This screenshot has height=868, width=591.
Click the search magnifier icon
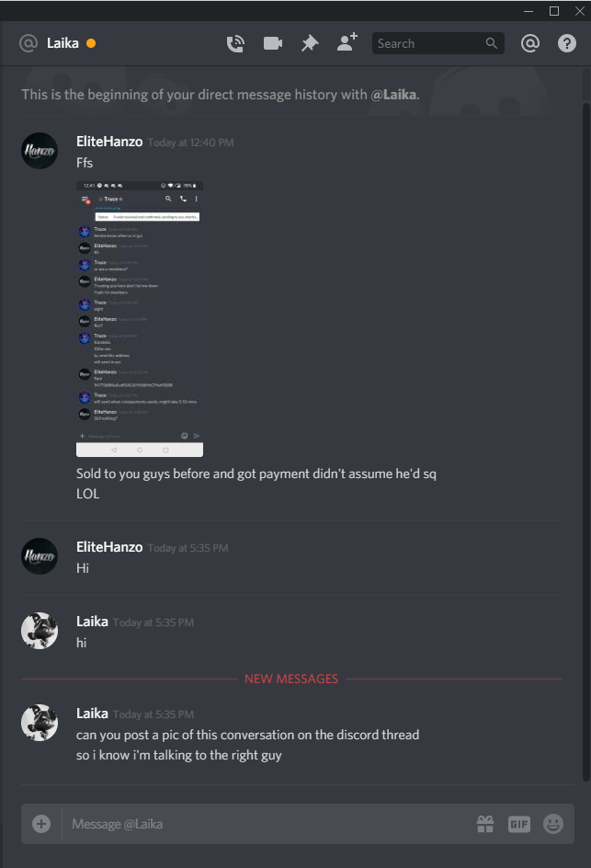(492, 43)
